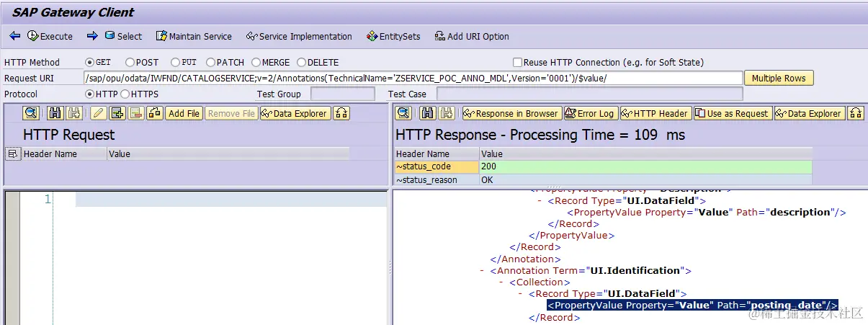Click the icon left of Add File
Image resolution: width=868 pixels, height=325 pixels.
click(x=155, y=113)
